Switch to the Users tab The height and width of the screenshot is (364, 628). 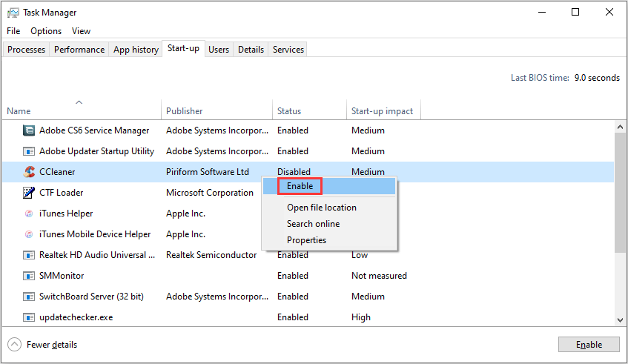[219, 50]
